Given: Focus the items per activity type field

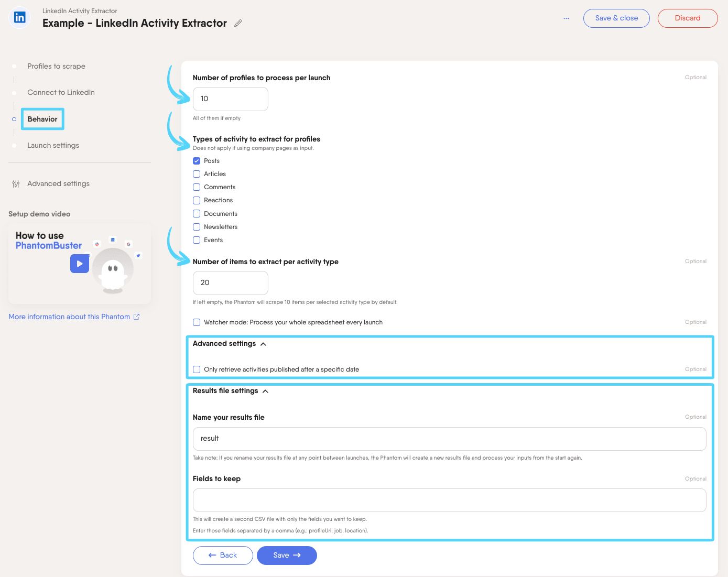Looking at the screenshot, I should 231,282.
